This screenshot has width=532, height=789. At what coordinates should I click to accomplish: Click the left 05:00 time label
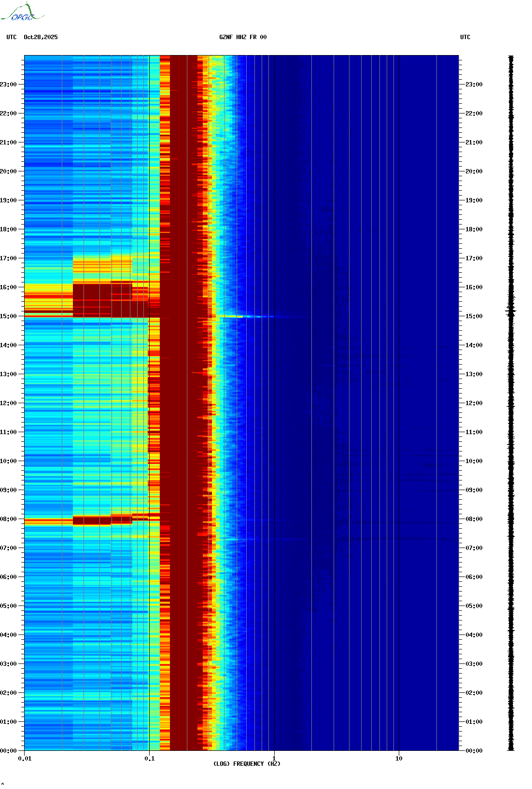pos(8,606)
